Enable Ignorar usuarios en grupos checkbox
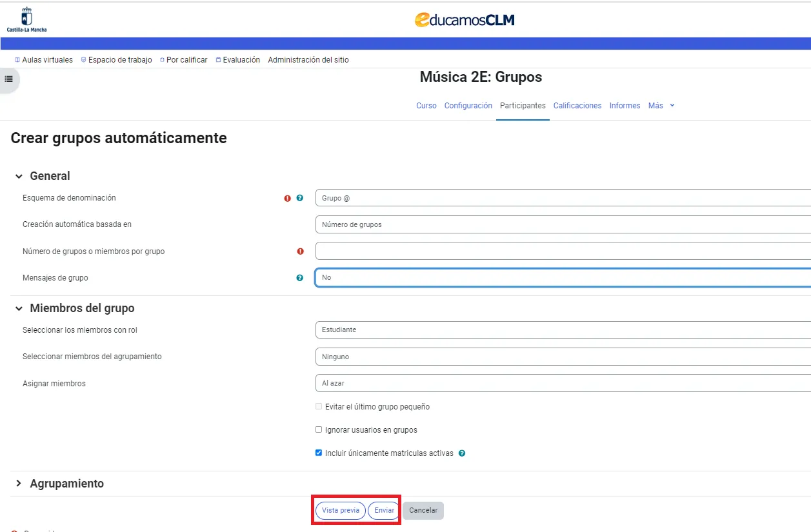This screenshot has width=811, height=532. pos(319,429)
